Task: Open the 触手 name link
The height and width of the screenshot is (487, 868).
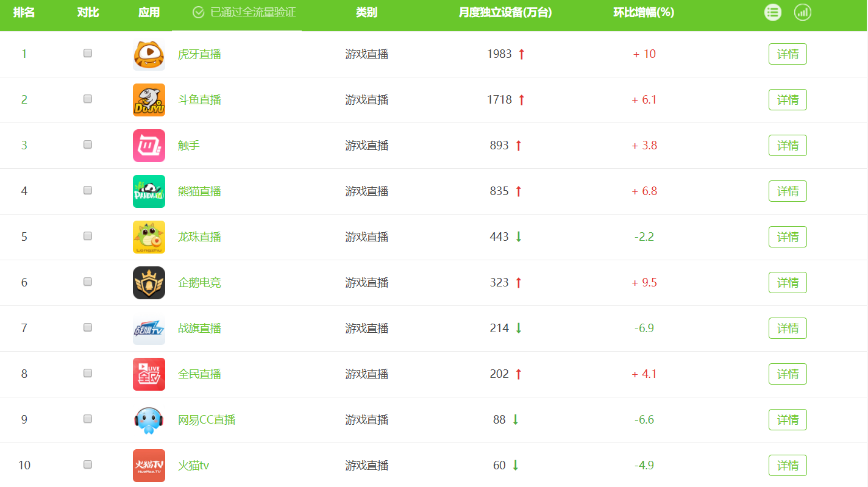Action: [189, 146]
